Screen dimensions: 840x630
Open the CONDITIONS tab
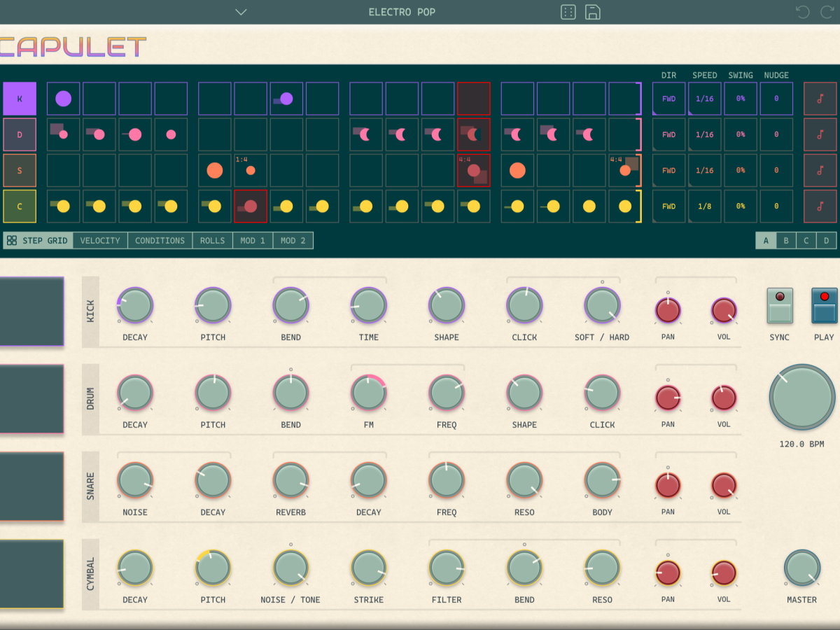(x=160, y=241)
